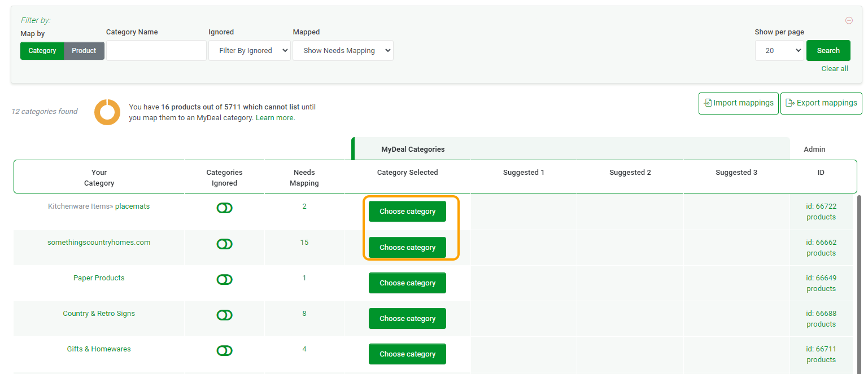Click the Categories Ignored column header
Viewport: 868px width, 374px height.
[224, 178]
